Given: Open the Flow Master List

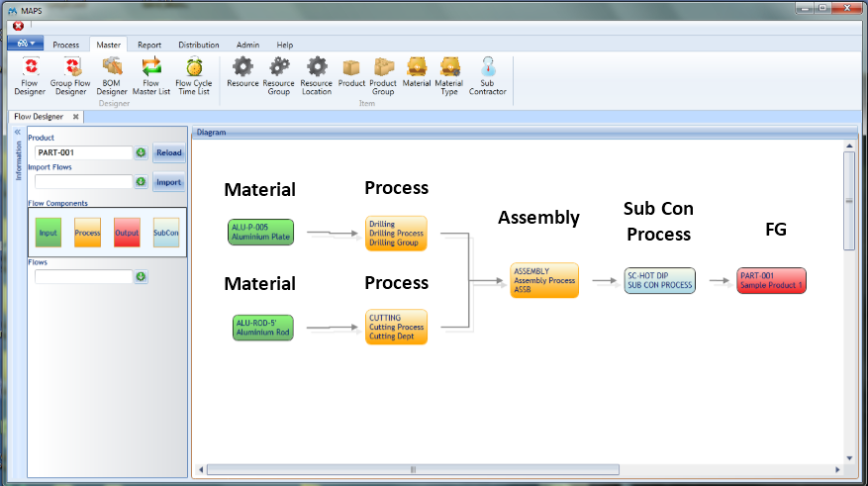Looking at the screenshot, I should (151, 76).
